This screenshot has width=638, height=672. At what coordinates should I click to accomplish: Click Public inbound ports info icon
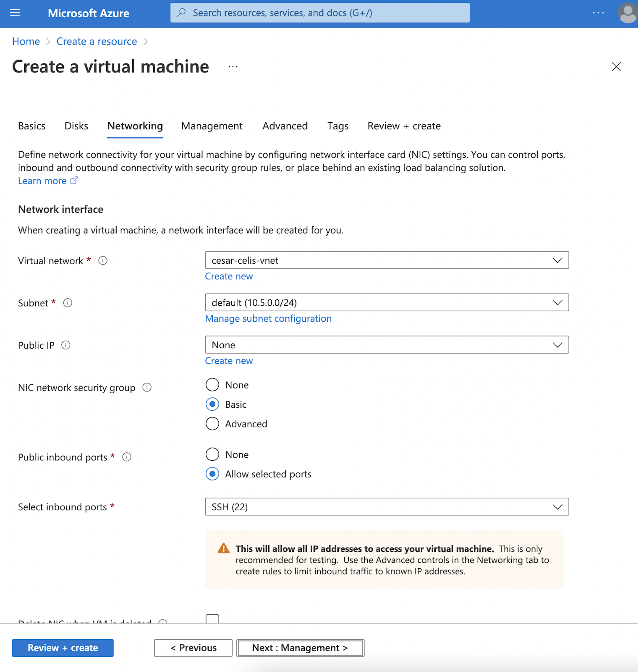[x=127, y=457]
